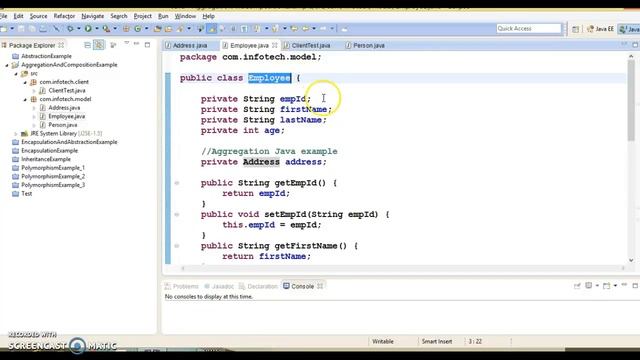The image size is (640, 360).
Task: Open the Run menu
Action: pos(163,16)
